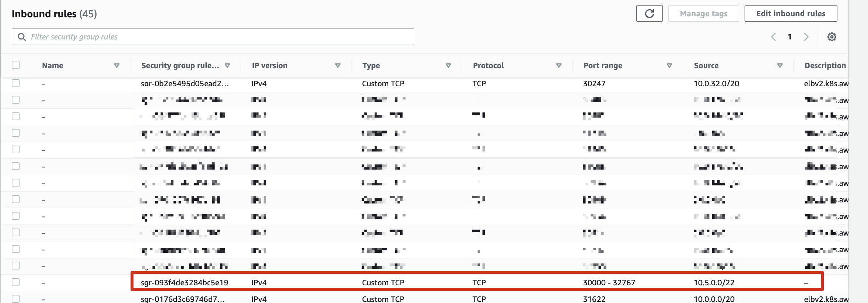The height and width of the screenshot is (303, 868).
Task: Click the search magnifier icon in filter box
Action: point(22,37)
